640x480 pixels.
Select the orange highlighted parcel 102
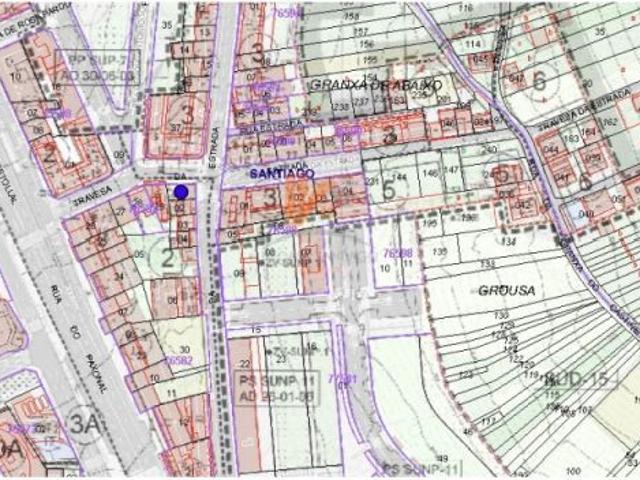pos(299,199)
